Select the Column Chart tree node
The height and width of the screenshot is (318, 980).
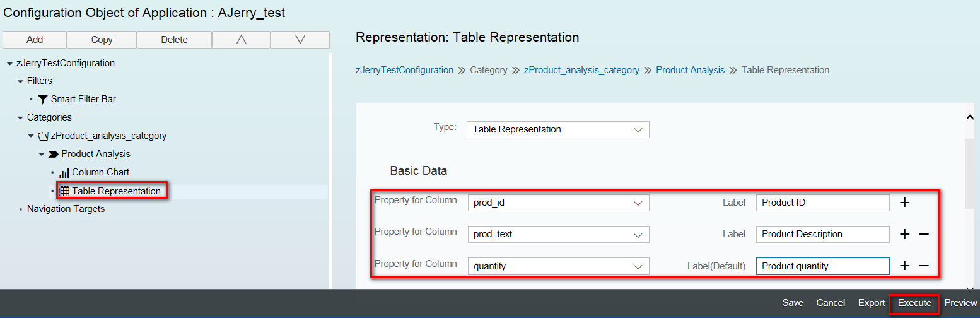pos(94,172)
